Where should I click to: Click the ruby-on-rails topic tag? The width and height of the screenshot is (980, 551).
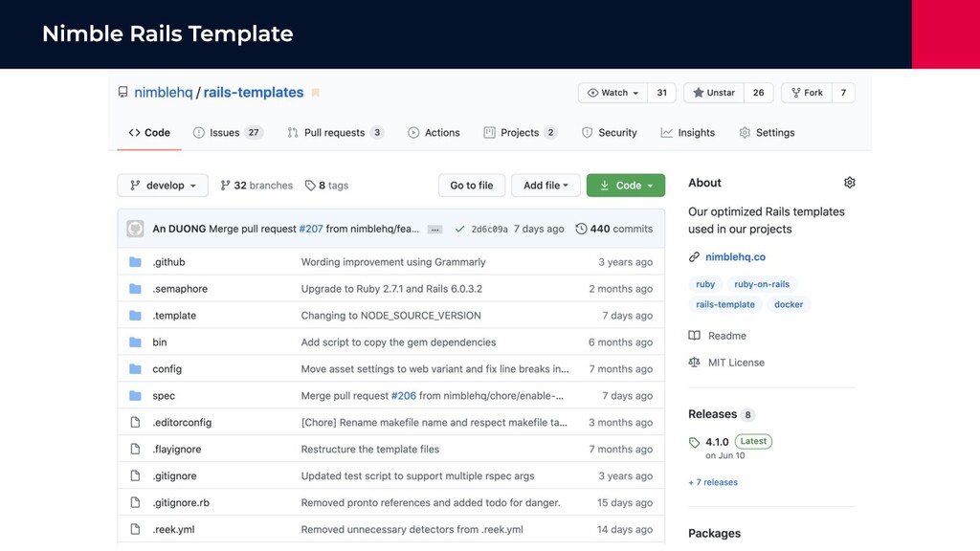click(x=761, y=284)
